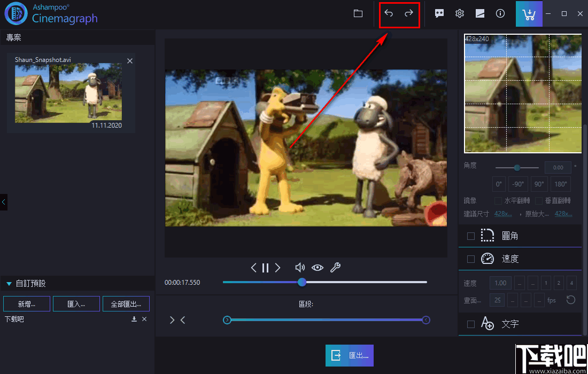Screen dimensions: 588x374
Task: Click the 428x... link after 建議尺寸
Action: 503,214
